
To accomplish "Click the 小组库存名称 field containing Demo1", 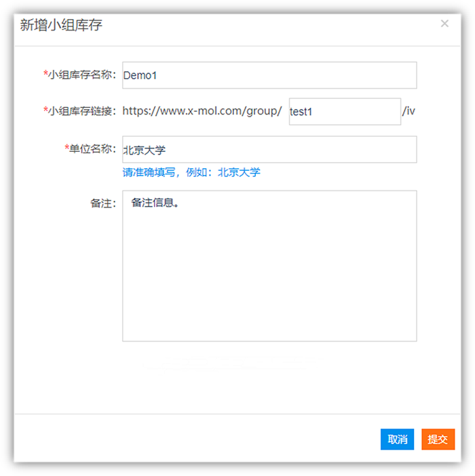I will coord(269,75).
